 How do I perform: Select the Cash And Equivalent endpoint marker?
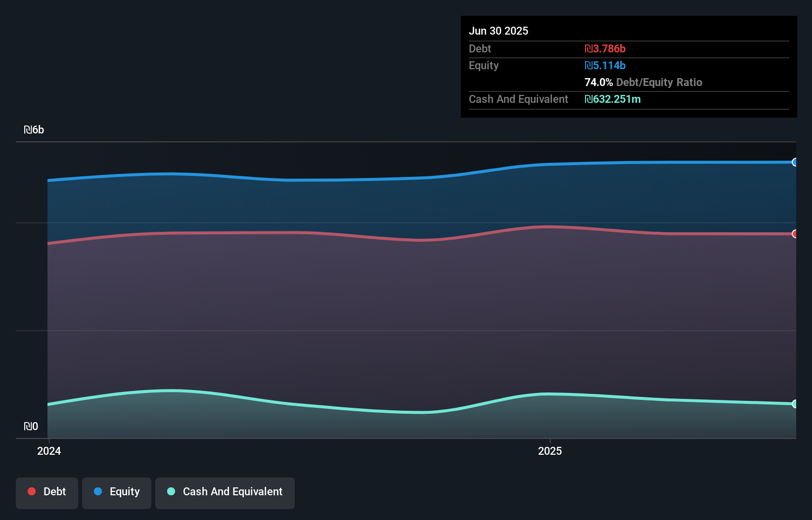pyautogui.click(x=795, y=404)
